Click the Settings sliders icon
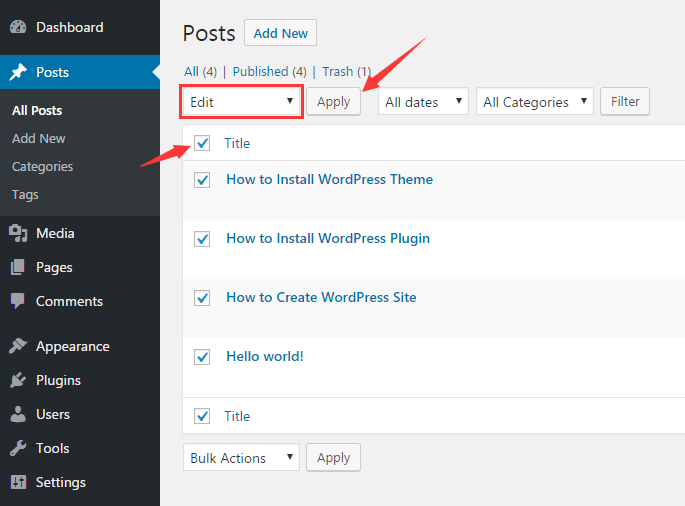 (x=18, y=482)
